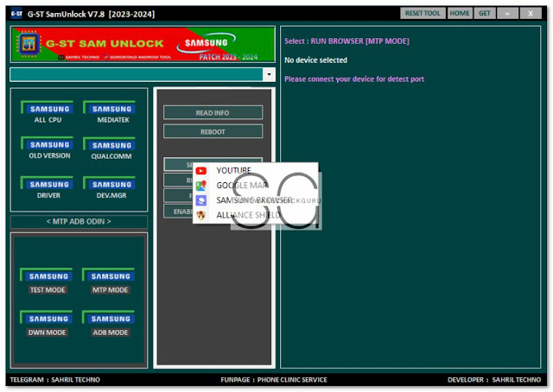Screen dimensions: 553x392
Task: Choose Samsung DWN MODE
Action: click(47, 324)
